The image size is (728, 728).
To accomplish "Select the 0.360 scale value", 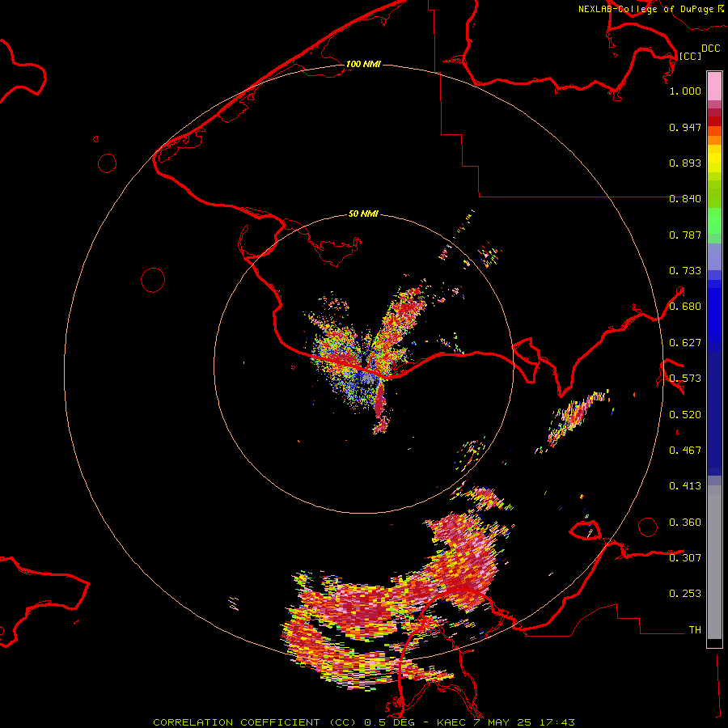I will pos(685,523).
